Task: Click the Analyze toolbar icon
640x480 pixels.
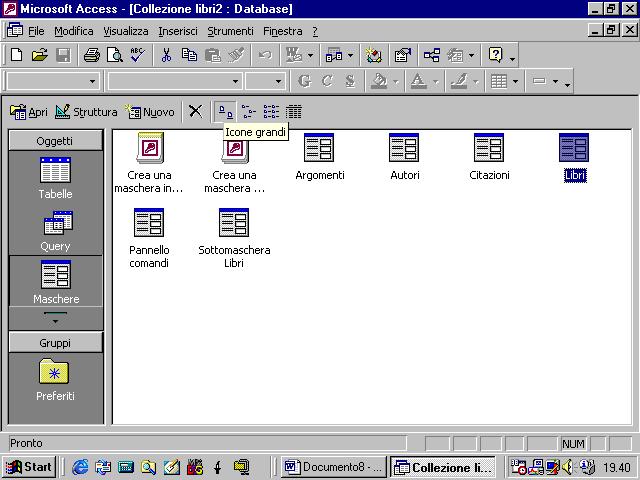Action: pyautogui.click(x=334, y=55)
